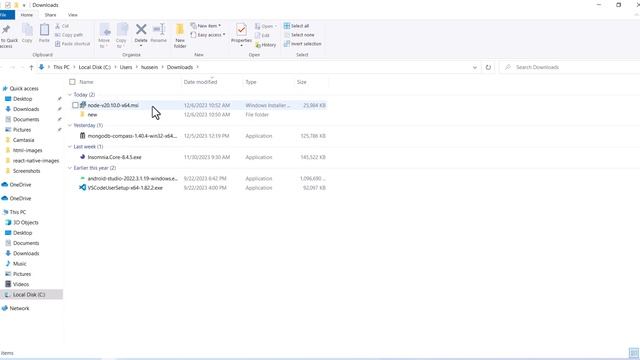640x360 pixels.
Task: Expand the address bar history dropdown
Action: (x=475, y=67)
